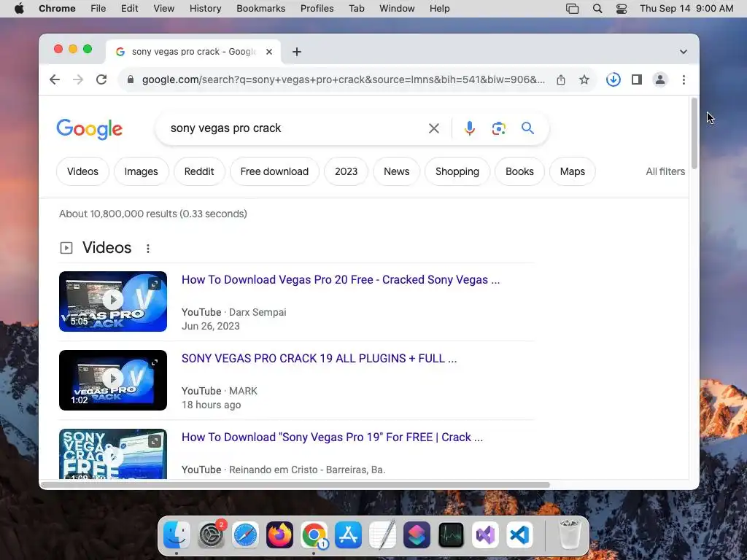This screenshot has height=560, width=747.
Task: Click the forward navigation arrow
Action: click(x=78, y=79)
